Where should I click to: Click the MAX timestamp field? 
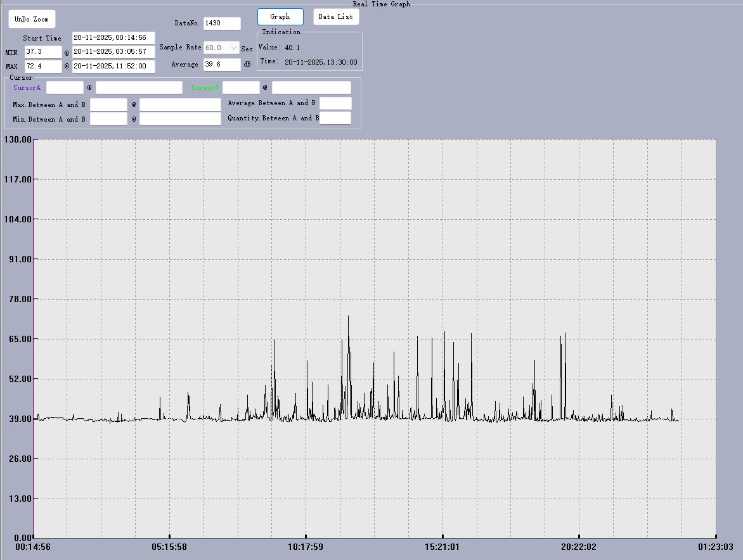pos(113,67)
